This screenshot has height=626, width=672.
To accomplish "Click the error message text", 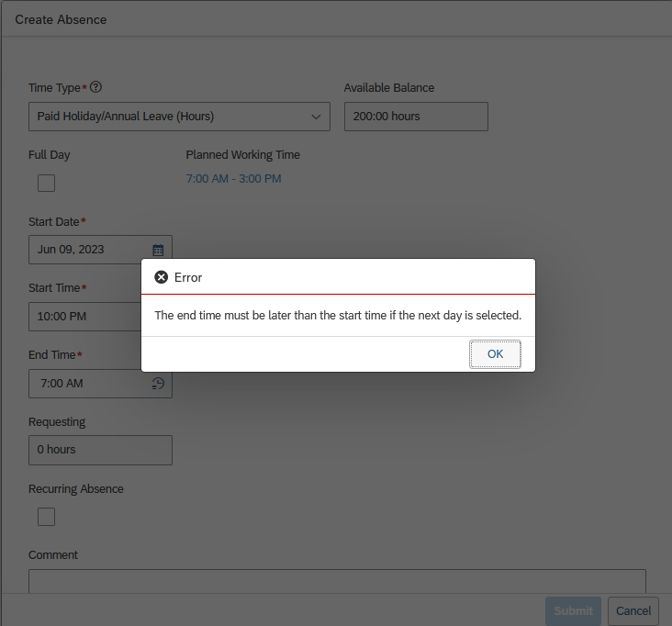I will 338,316.
